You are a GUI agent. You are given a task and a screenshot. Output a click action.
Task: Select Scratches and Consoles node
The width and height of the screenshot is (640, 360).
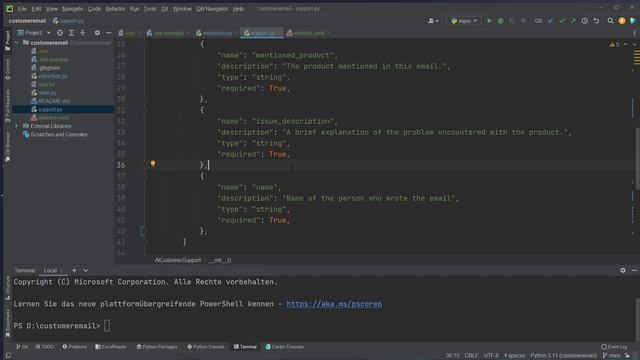click(59, 134)
